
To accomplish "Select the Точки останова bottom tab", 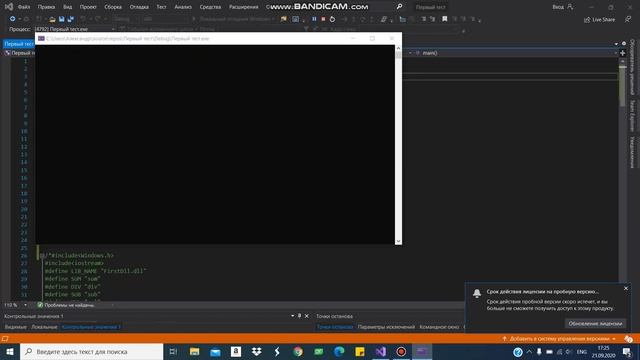I will tap(335, 327).
